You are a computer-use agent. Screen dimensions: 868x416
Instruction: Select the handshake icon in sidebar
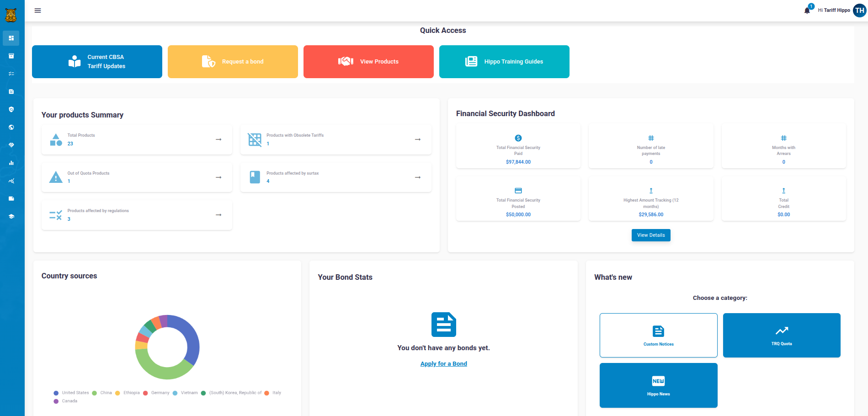pos(11,145)
